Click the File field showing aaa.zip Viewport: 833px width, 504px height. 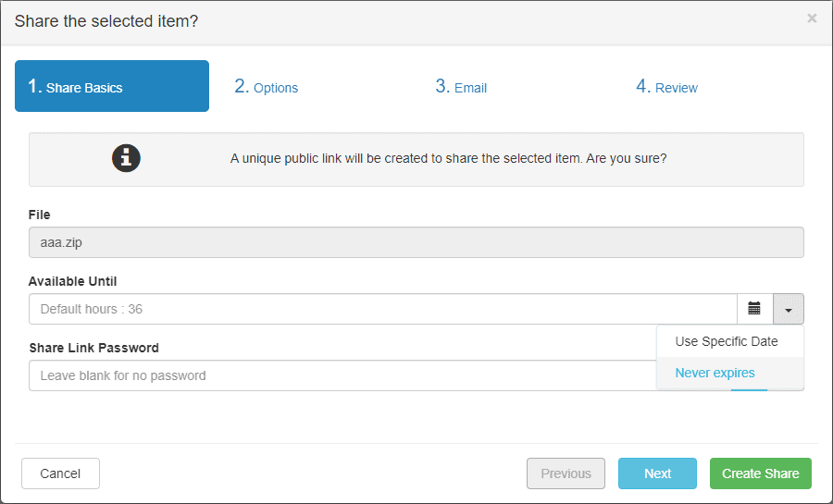(x=416, y=242)
